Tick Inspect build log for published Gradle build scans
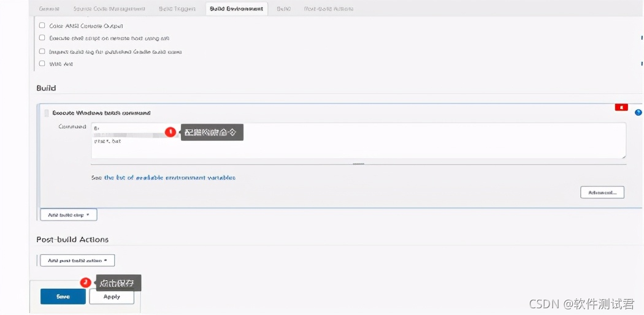Viewport: 644px width, 315px height. point(42,51)
